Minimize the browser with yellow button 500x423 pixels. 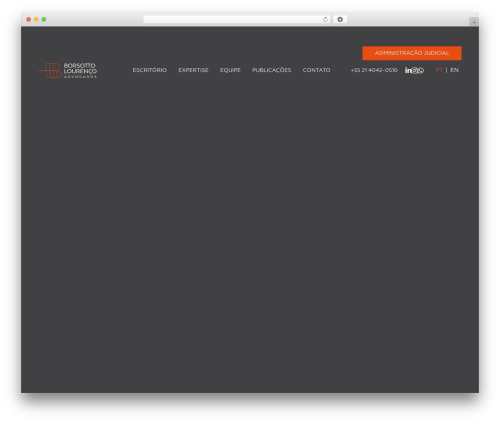[36, 20]
